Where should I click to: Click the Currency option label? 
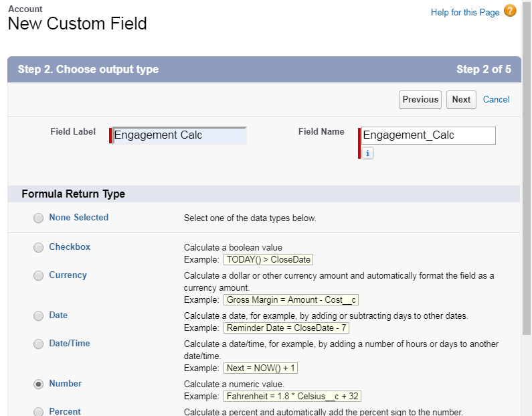click(68, 275)
